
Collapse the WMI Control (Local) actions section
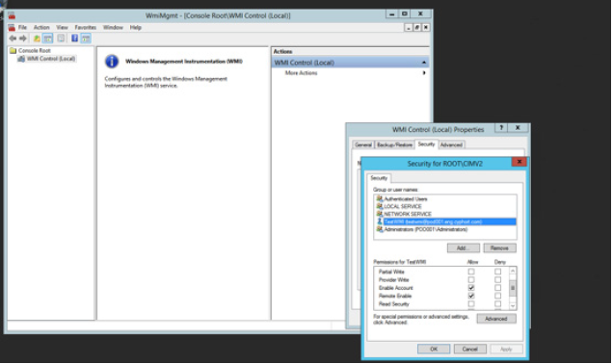coord(424,63)
